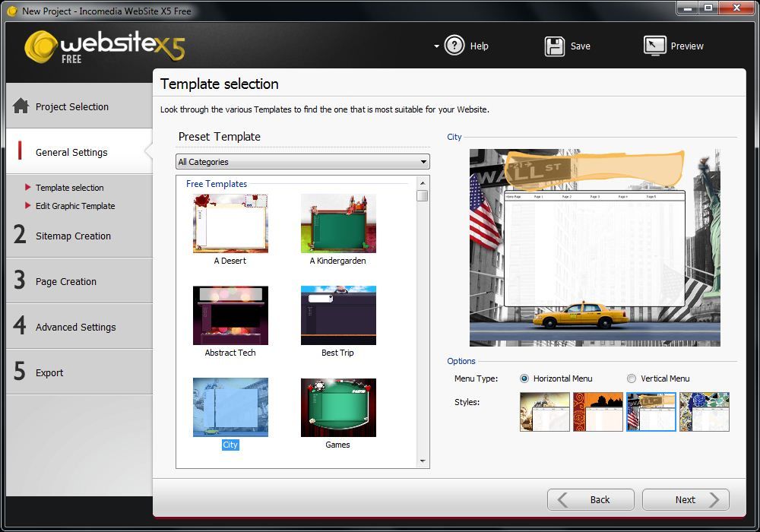Screen dimensions: 760x532
Task: Pick the orange skyline style swatch
Action: [x=598, y=412]
